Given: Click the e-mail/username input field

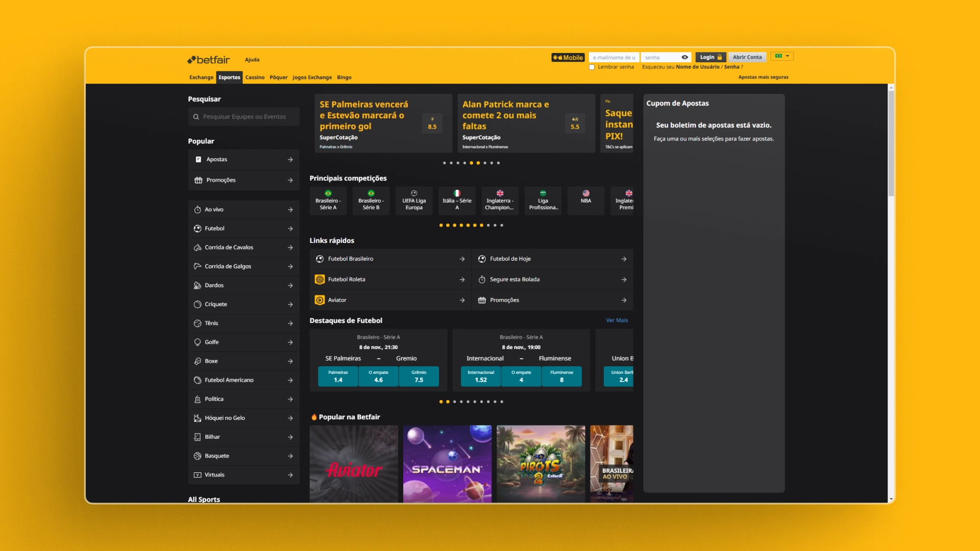Looking at the screenshot, I should [614, 58].
